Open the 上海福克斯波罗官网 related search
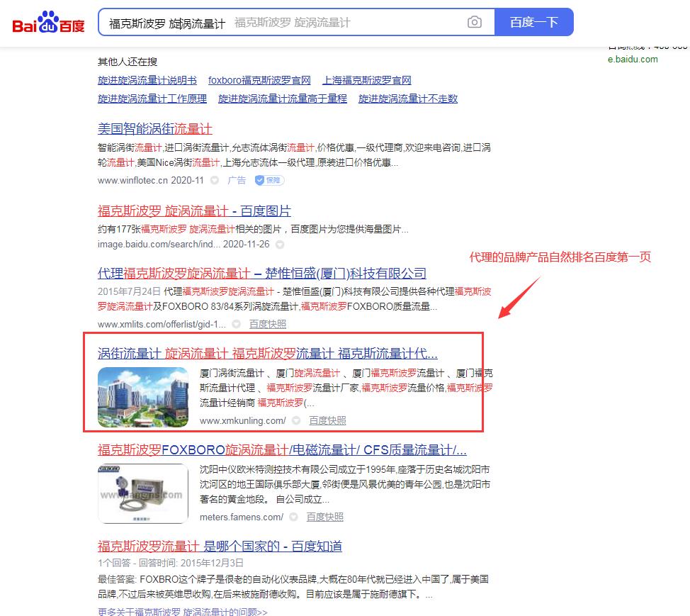Image resolution: width=690 pixels, height=616 pixels. (366, 80)
